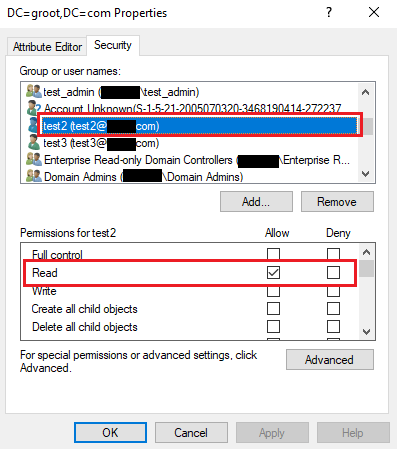Viewport: 397px width, 449px height.
Task: Enable Allow for Full control
Action: [x=273, y=254]
